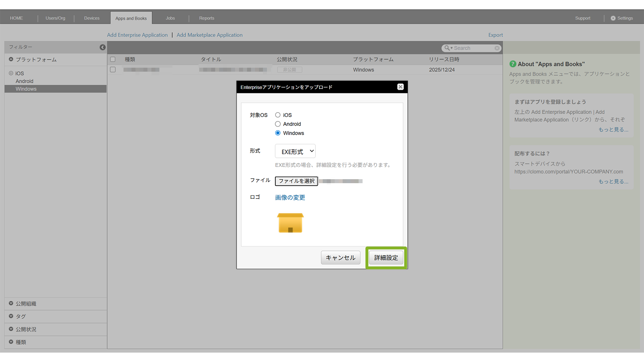Image resolution: width=644 pixels, height=362 pixels.
Task: Collapse the filter panel arrow icon
Action: (103, 47)
